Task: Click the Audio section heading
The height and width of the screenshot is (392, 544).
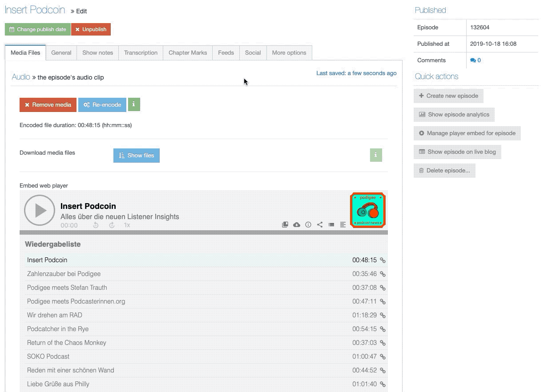Action: (21, 77)
